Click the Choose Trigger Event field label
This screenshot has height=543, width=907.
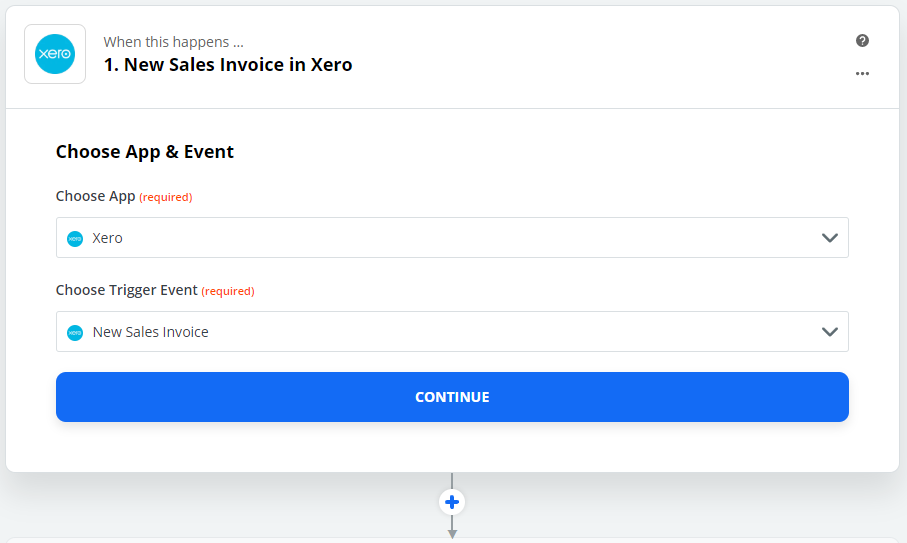pos(126,290)
